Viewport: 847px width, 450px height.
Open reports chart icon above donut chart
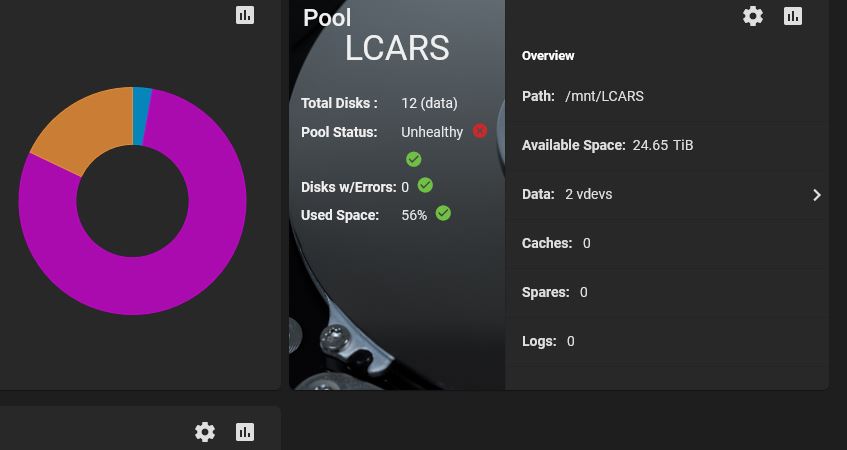coord(245,15)
